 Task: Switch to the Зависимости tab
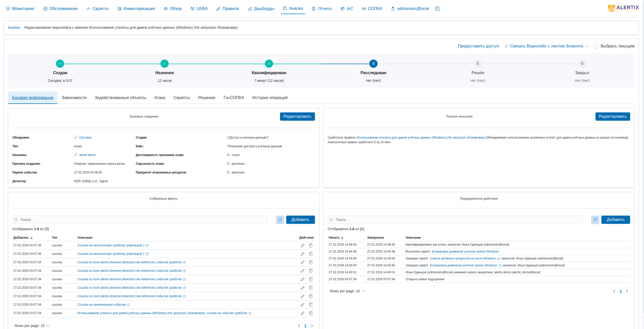(x=74, y=98)
